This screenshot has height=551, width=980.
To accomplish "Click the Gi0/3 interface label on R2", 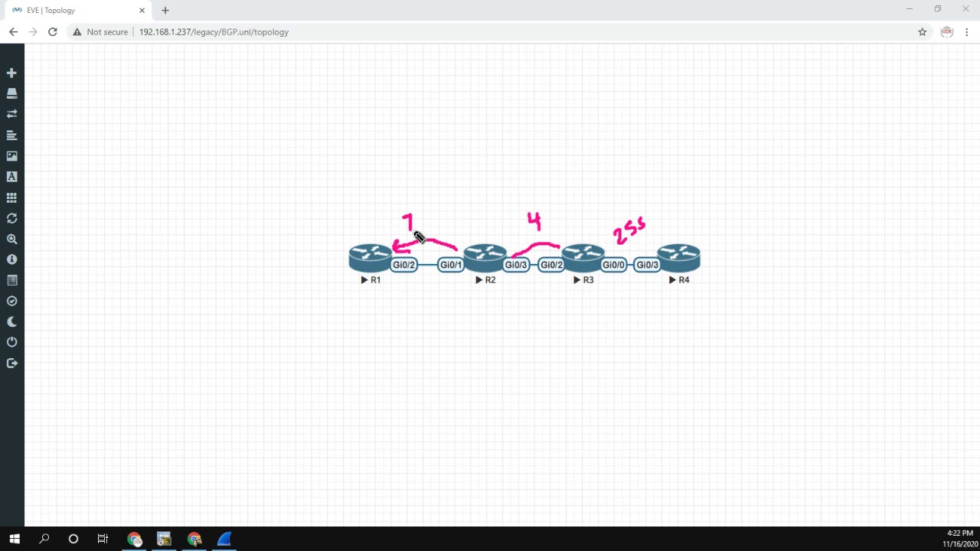I will [516, 265].
